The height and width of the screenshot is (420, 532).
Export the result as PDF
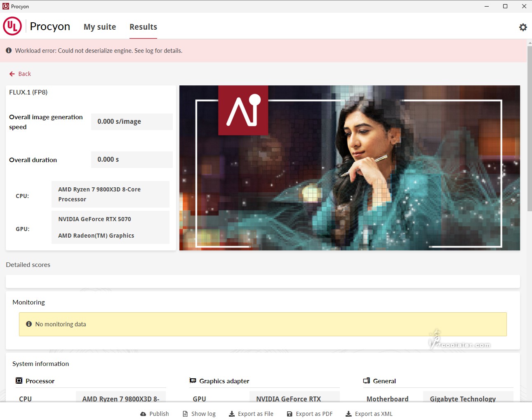pos(310,414)
